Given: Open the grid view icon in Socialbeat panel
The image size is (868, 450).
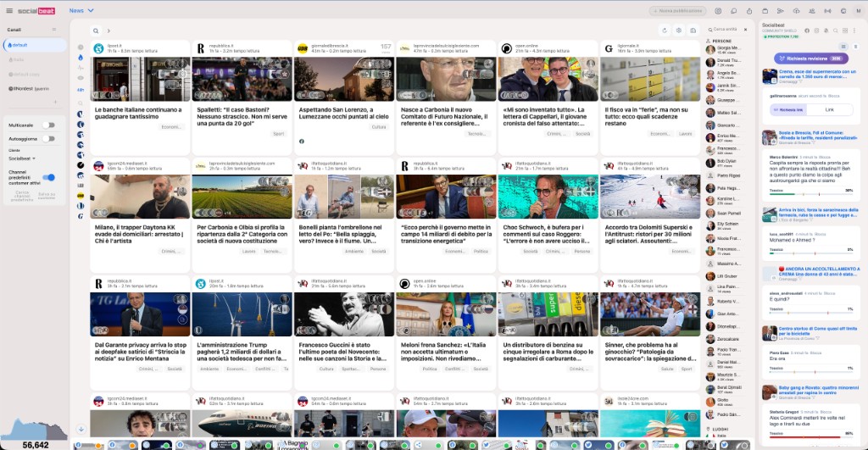Looking at the screenshot, I should [x=845, y=31].
